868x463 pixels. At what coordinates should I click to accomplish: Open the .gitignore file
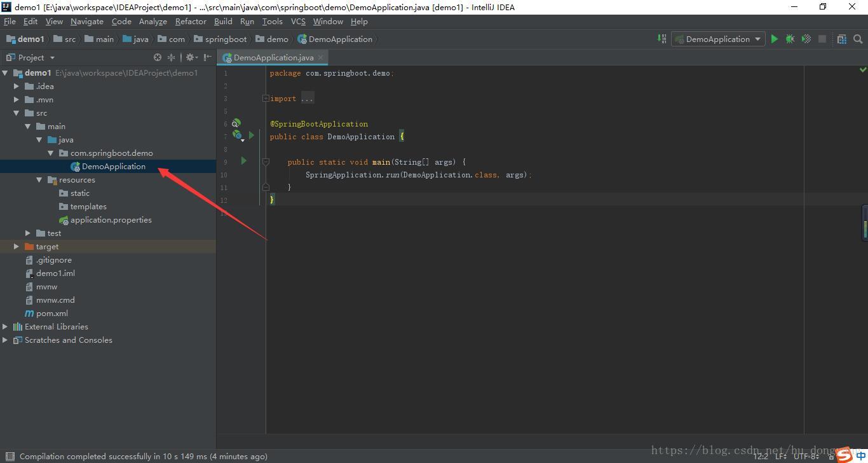click(48, 259)
